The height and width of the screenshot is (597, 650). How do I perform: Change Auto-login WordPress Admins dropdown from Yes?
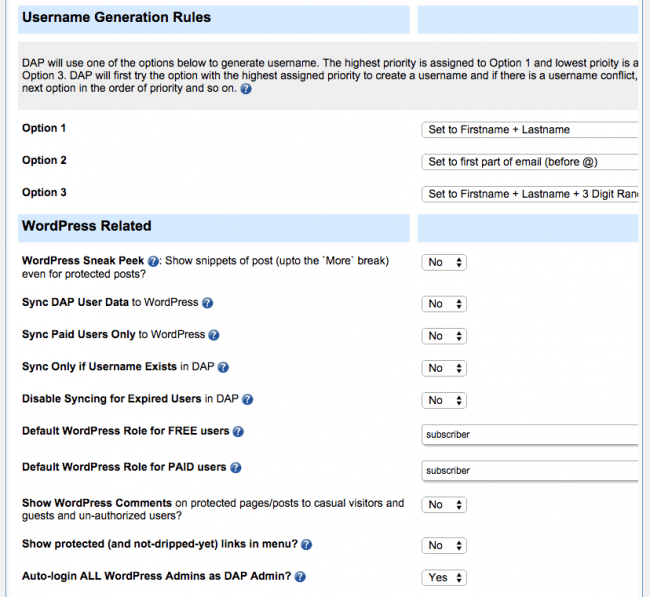click(444, 578)
